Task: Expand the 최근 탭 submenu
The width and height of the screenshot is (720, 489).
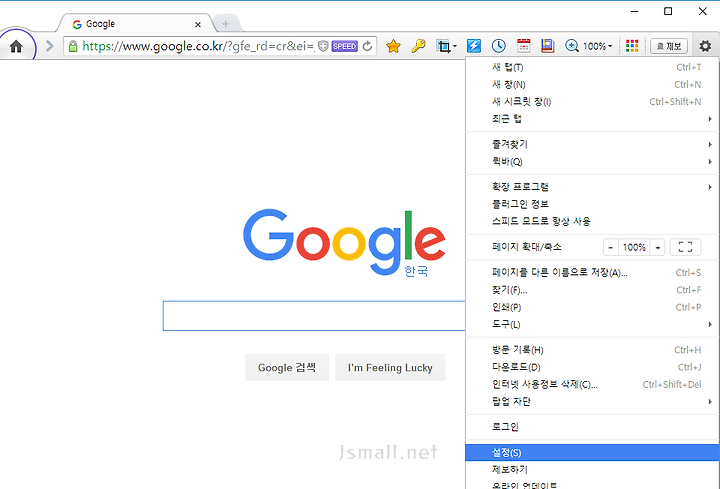Action: pyautogui.click(x=592, y=119)
